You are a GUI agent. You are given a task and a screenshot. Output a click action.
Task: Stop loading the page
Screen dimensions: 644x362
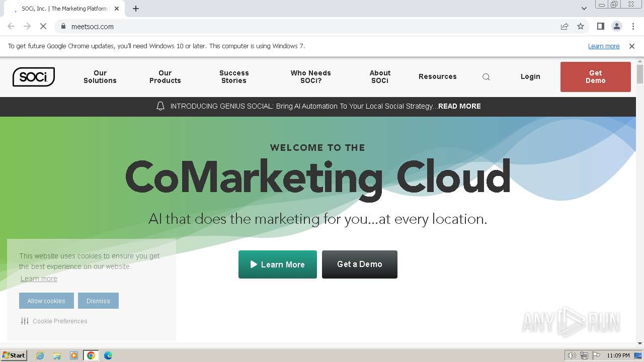pos(43,26)
